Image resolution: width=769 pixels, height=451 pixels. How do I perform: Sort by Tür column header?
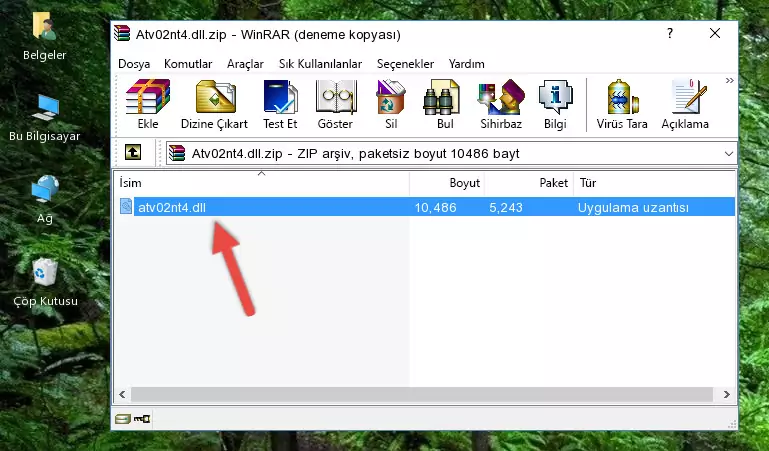654,183
